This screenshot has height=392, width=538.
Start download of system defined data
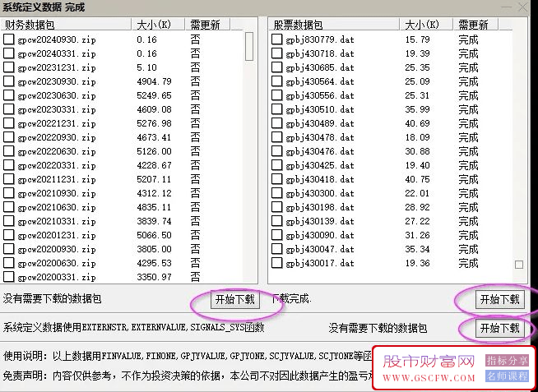[x=500, y=328]
